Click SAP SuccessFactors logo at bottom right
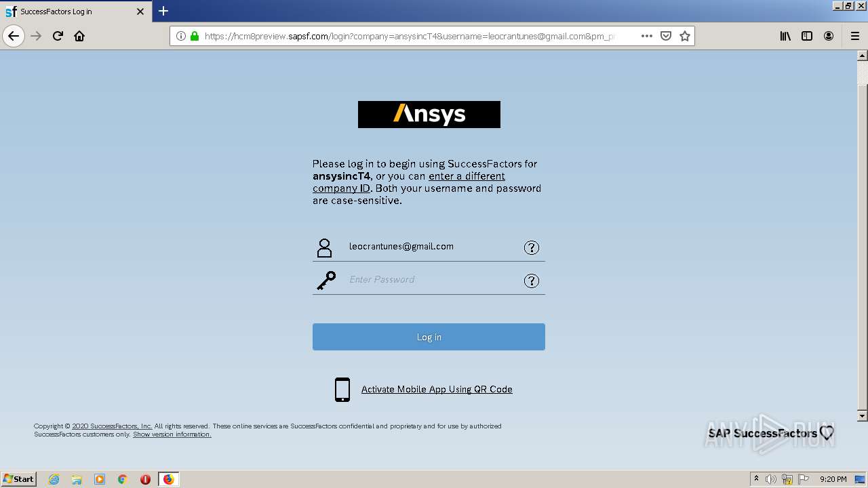The image size is (868, 488). pos(771,433)
